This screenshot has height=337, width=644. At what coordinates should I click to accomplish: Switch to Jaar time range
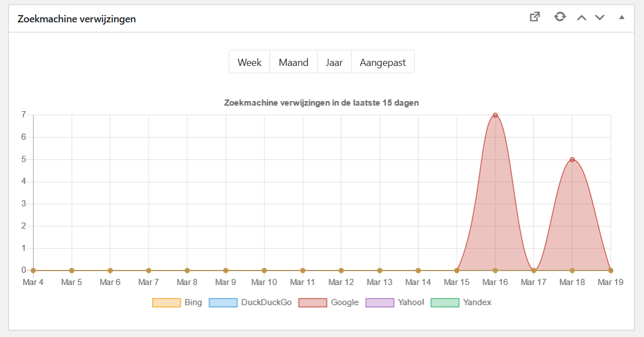[334, 62]
